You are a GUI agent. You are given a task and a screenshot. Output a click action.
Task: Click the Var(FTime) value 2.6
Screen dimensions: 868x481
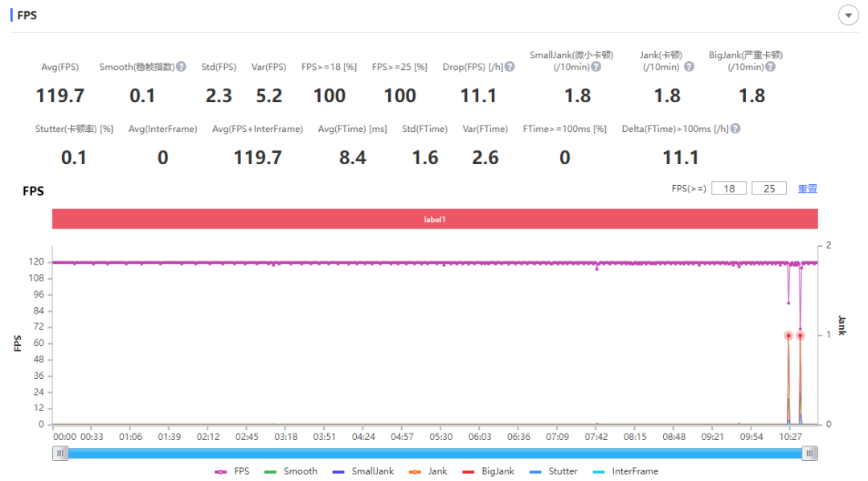485,158
